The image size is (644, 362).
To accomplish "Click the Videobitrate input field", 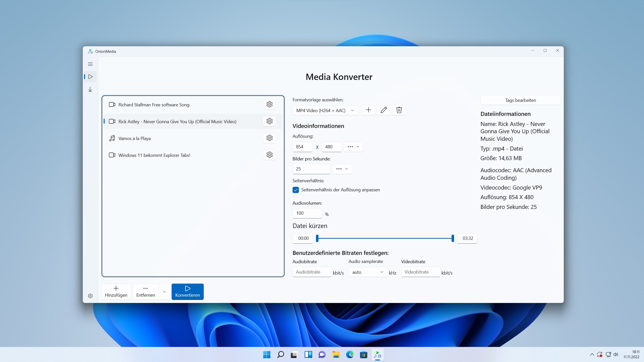I will tap(421, 272).
